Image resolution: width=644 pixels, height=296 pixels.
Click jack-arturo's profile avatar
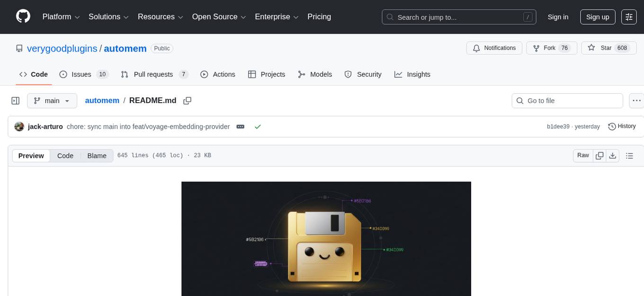point(19,126)
